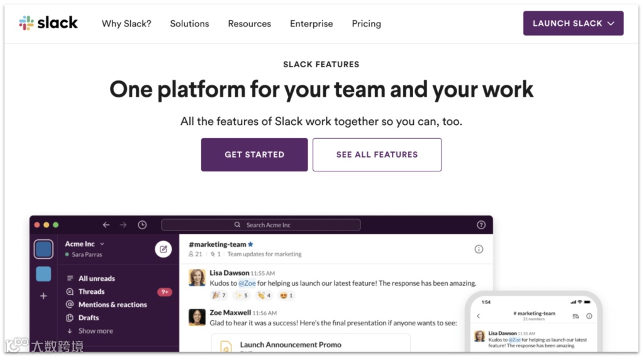Open the history clock icon

coord(142,225)
